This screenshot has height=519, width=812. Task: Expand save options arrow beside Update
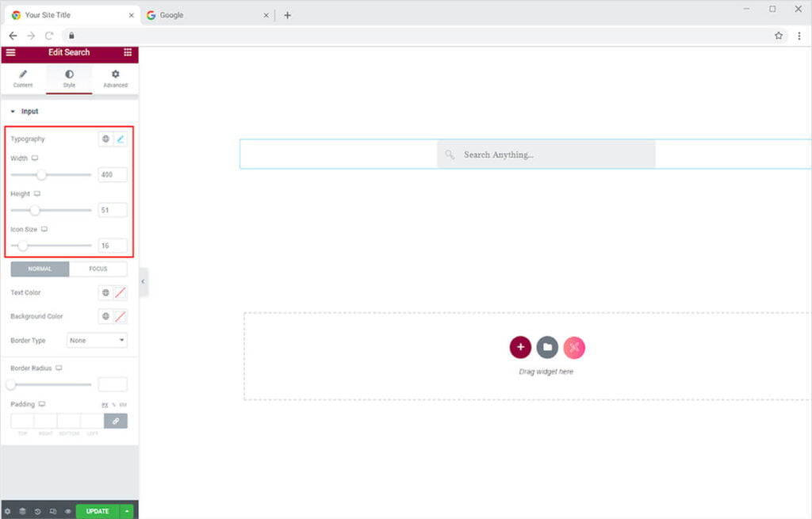click(x=127, y=511)
